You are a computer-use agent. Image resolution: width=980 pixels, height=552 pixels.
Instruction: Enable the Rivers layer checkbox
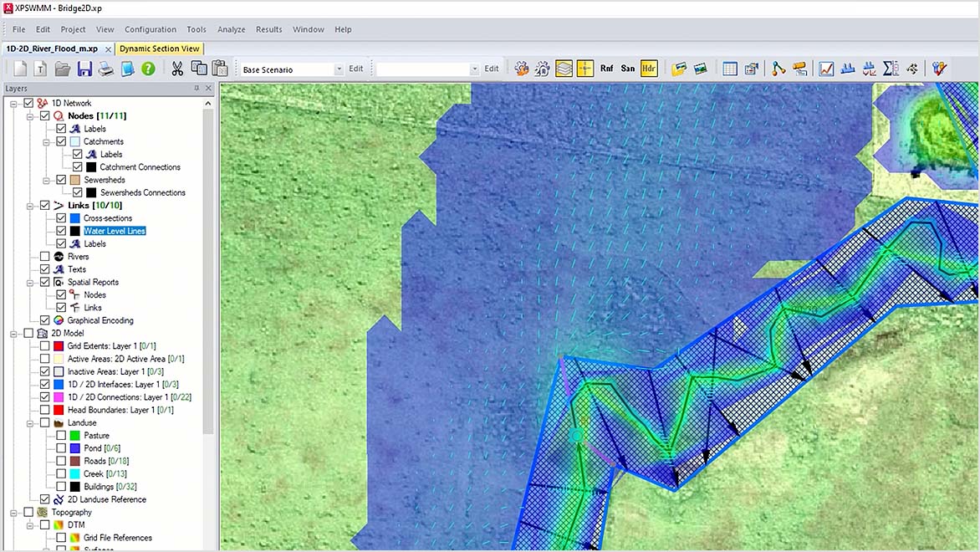click(x=44, y=256)
